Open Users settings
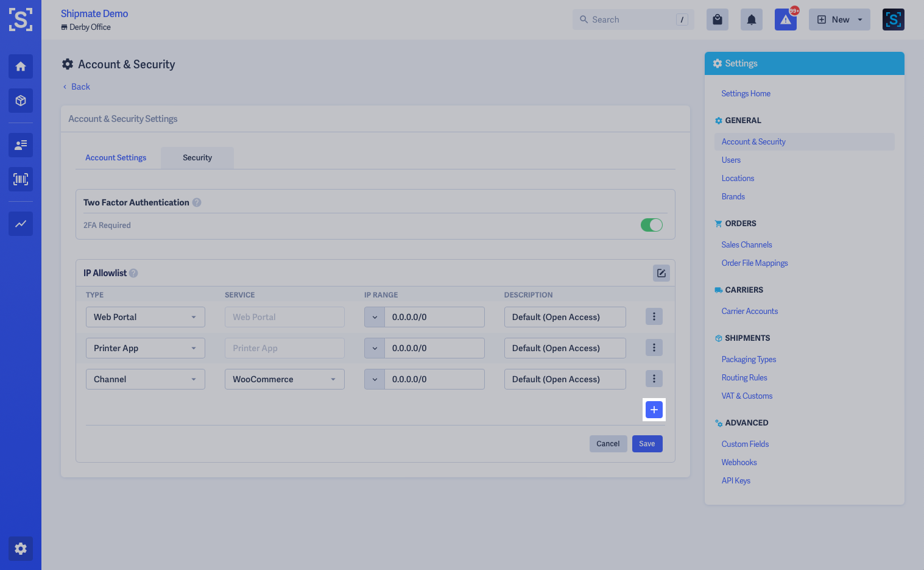This screenshot has width=924, height=570. pyautogui.click(x=731, y=160)
